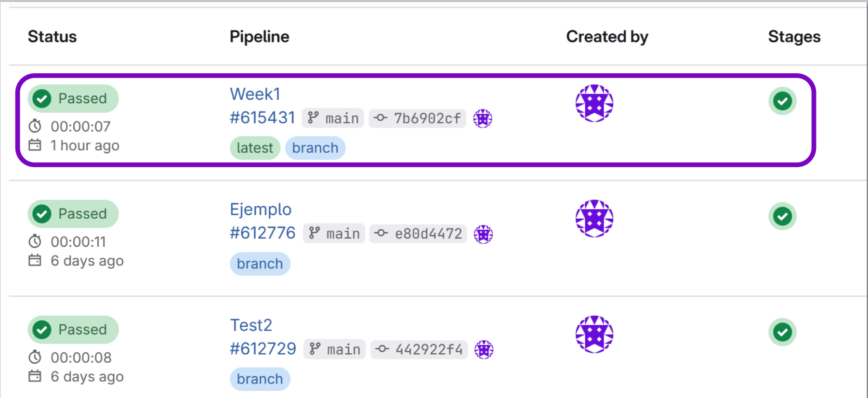Click small author avatar beside commit 7b6902cf
The width and height of the screenshot is (868, 398).
click(x=483, y=118)
